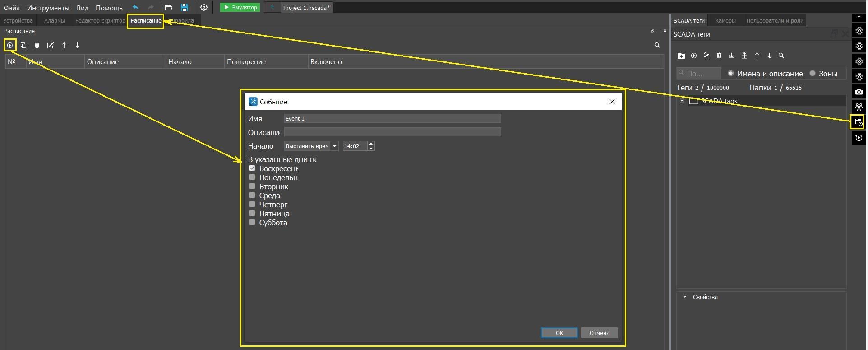This screenshot has width=868, height=350.
Task: Switch to the Камеры tab
Action: click(x=725, y=20)
